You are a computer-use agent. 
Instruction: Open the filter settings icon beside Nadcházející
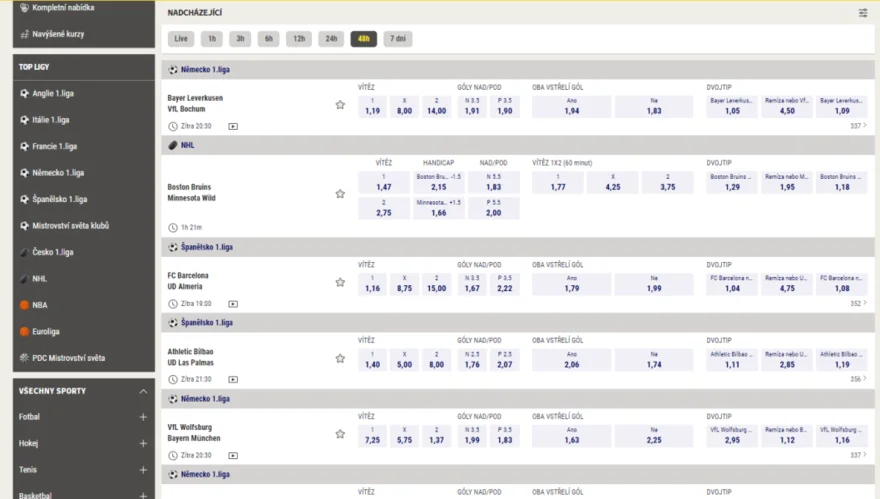tap(863, 12)
